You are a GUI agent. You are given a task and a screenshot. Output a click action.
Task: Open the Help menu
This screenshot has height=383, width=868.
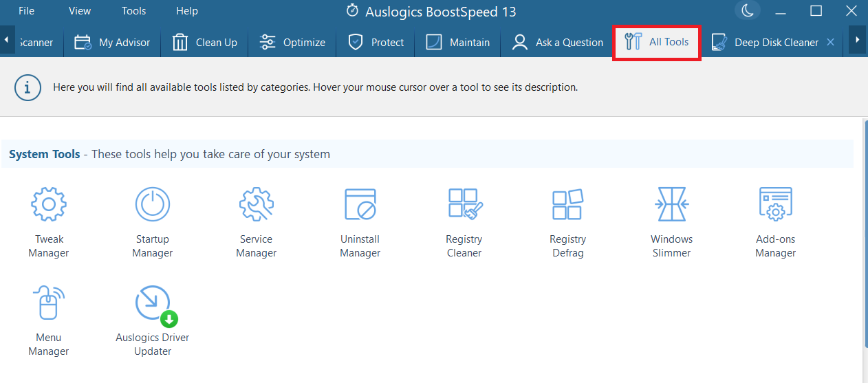click(x=187, y=11)
